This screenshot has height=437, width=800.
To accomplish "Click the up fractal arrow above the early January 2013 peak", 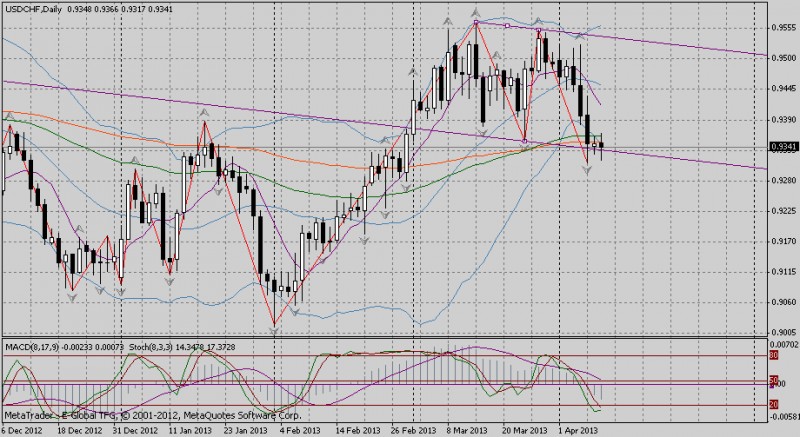I will (204, 113).
